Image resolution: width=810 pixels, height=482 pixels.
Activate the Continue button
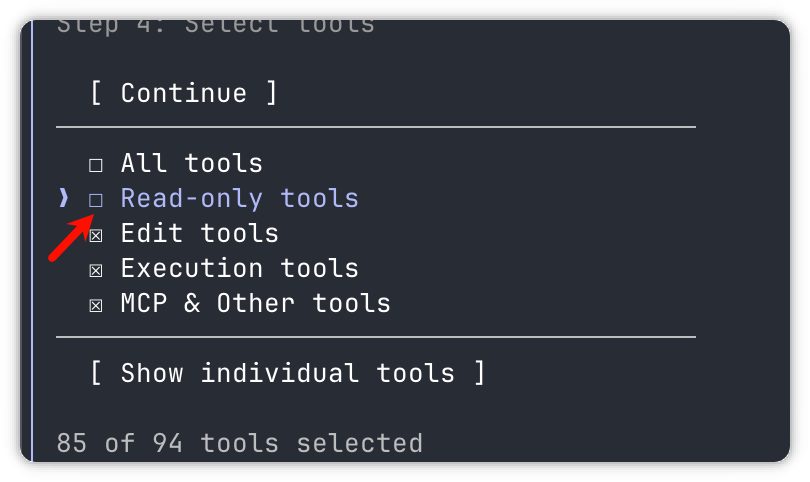tap(184, 93)
